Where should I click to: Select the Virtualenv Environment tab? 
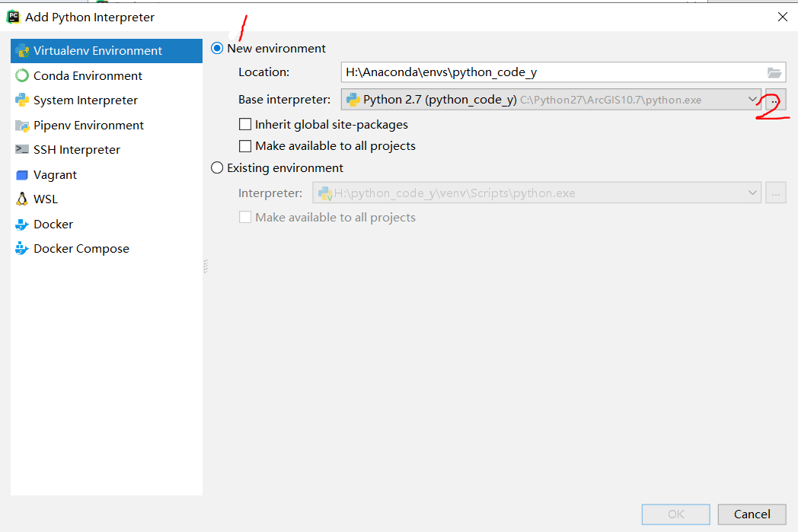click(x=91, y=50)
